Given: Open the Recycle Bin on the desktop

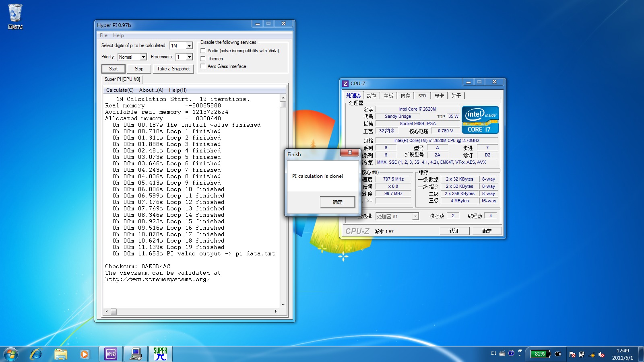Looking at the screenshot, I should pyautogui.click(x=15, y=16).
